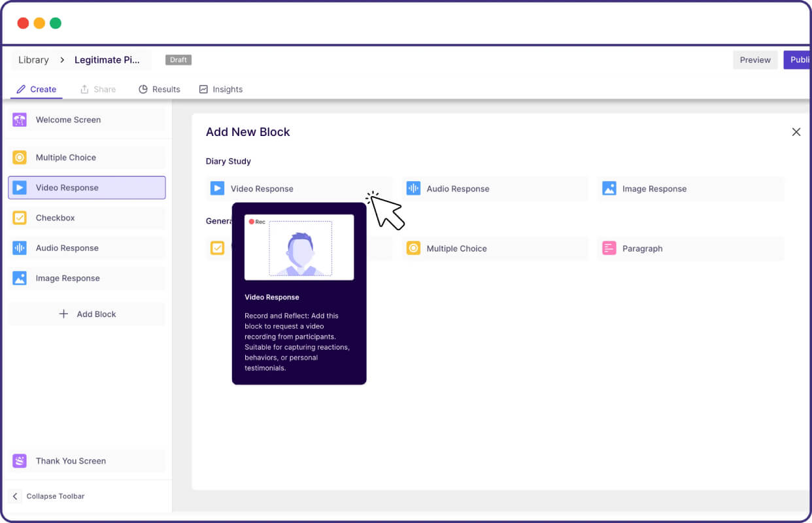Click sidebar Audio Response waveform icon
Screen dimensions: 812x523
pyautogui.click(x=20, y=248)
